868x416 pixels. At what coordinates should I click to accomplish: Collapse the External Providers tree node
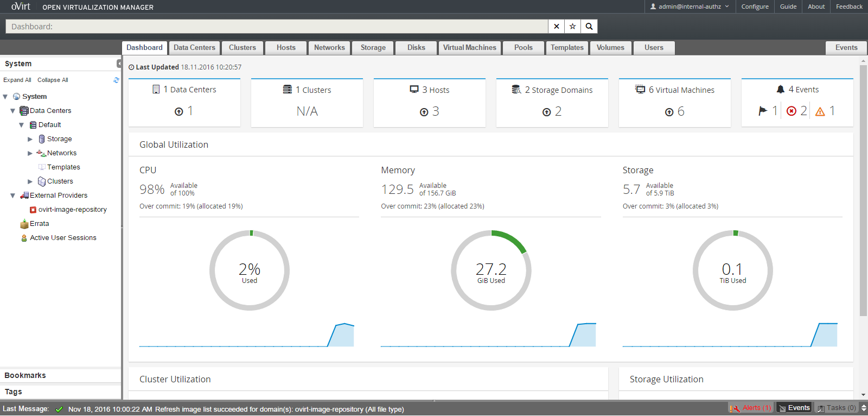coord(12,196)
